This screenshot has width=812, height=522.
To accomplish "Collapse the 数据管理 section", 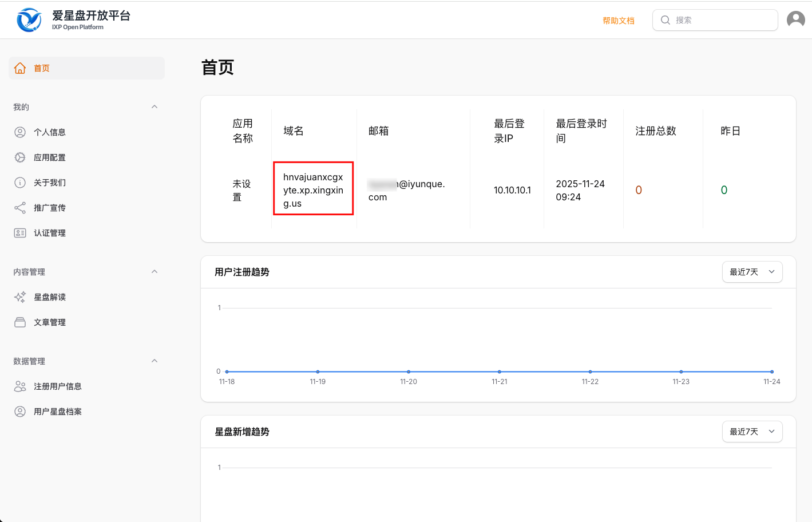I will (x=154, y=361).
